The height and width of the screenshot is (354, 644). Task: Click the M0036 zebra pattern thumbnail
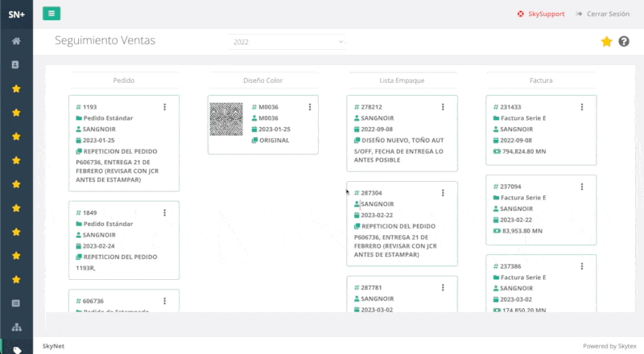[x=225, y=118]
